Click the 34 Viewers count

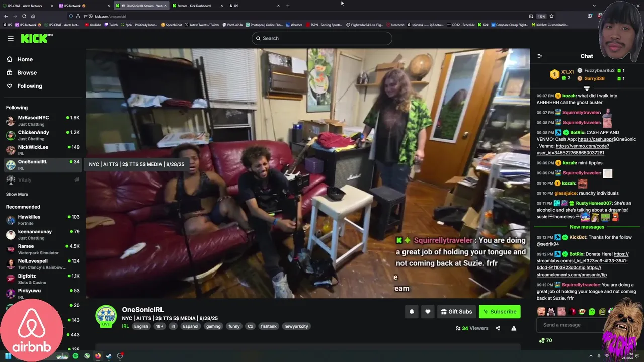[x=472, y=328]
